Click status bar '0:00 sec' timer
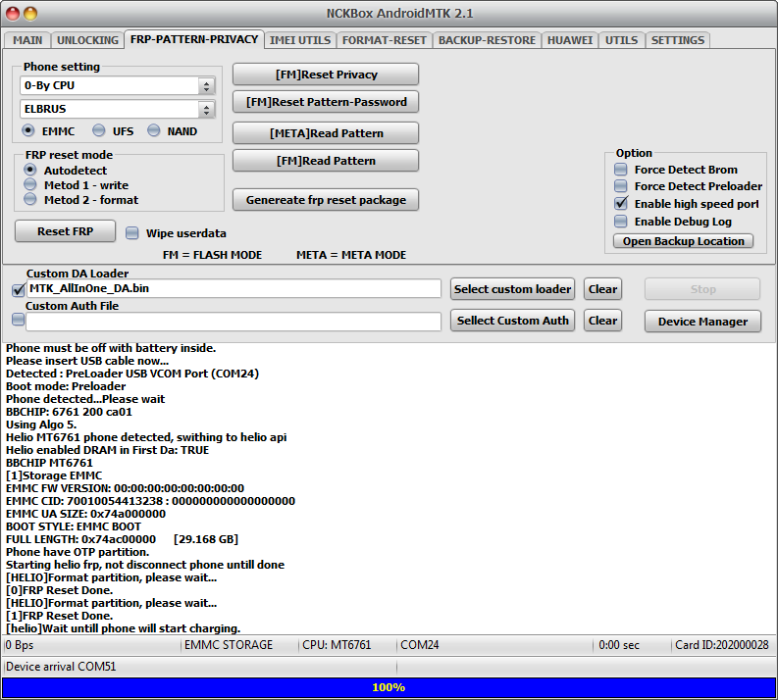 (x=619, y=645)
